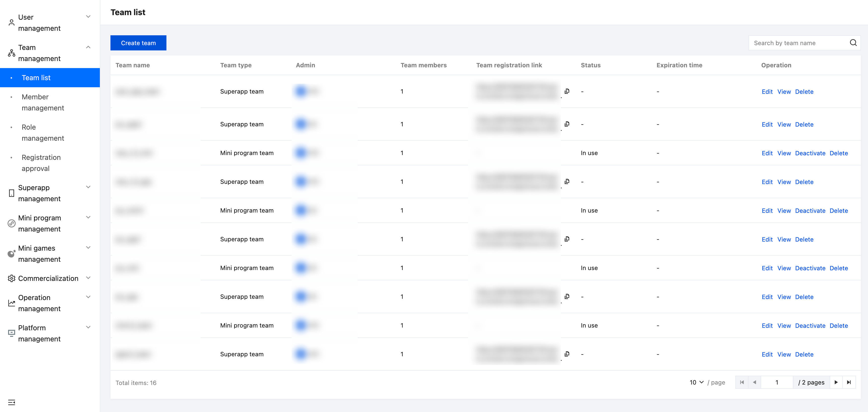Open the 10 per page dropdown
The width and height of the screenshot is (868, 412).
pyautogui.click(x=697, y=382)
